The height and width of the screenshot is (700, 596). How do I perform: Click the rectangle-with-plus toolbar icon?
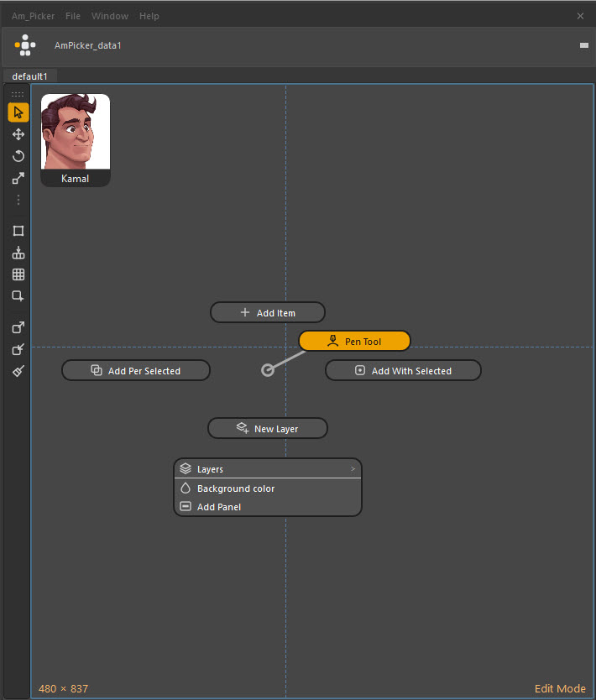coord(18,296)
